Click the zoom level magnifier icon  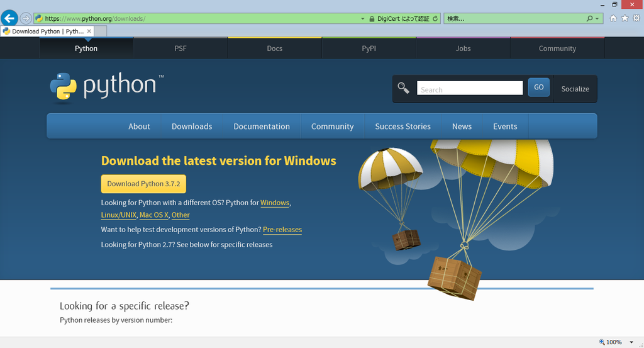(602, 342)
